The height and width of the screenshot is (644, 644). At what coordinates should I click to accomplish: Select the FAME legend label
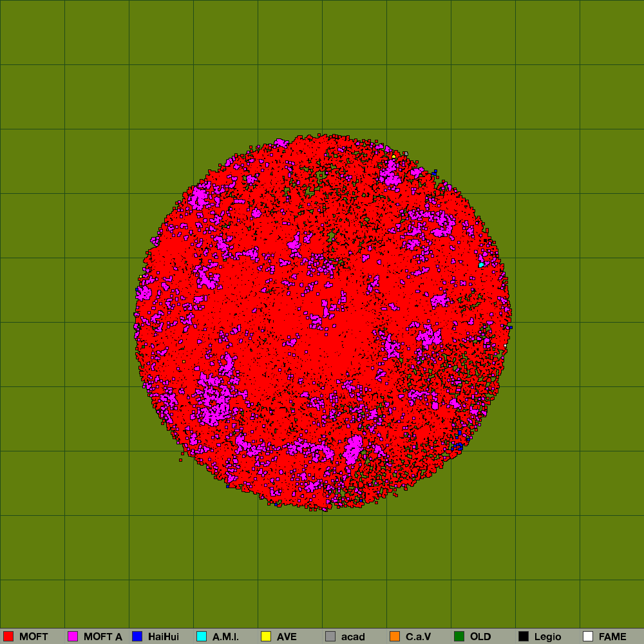(x=612, y=637)
